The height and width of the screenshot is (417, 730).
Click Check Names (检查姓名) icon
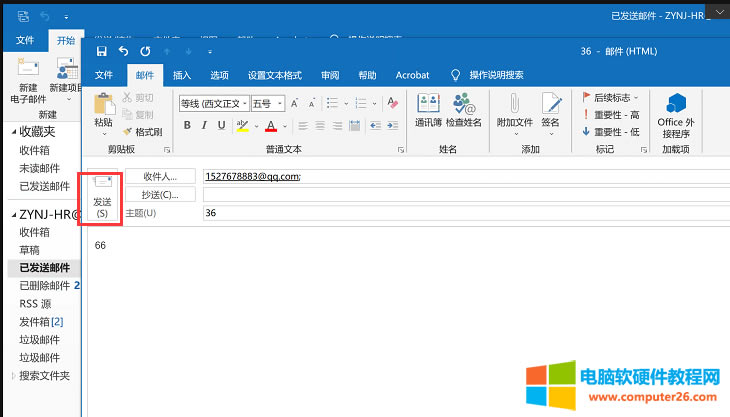(463, 109)
